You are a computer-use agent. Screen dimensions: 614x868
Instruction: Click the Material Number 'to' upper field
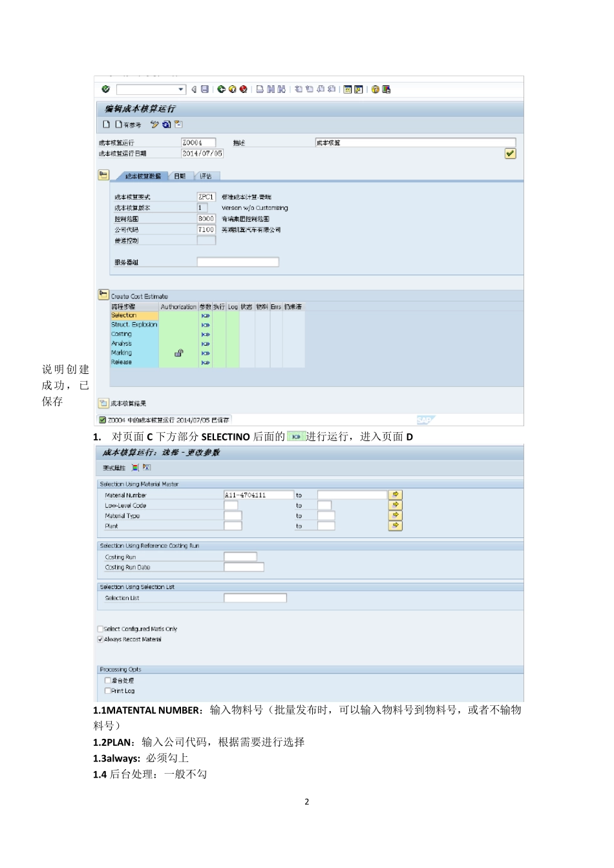(352, 495)
